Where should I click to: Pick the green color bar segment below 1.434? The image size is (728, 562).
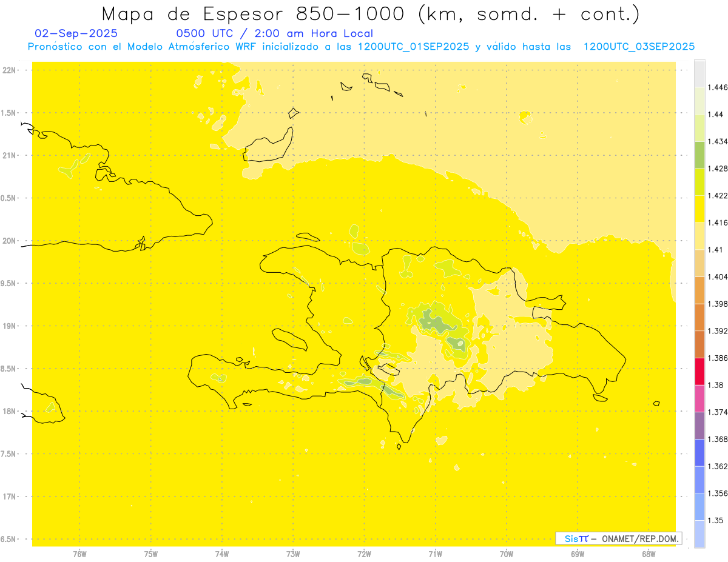tap(699, 155)
